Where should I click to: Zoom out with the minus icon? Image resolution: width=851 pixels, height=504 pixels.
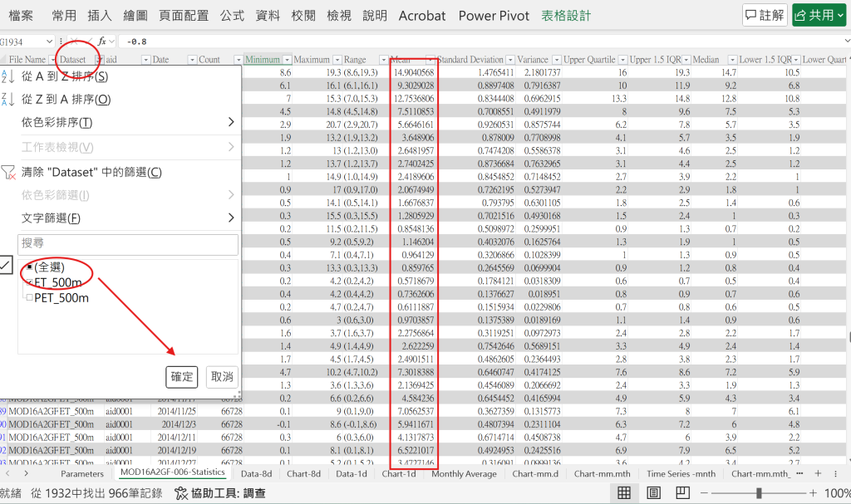[x=704, y=493]
